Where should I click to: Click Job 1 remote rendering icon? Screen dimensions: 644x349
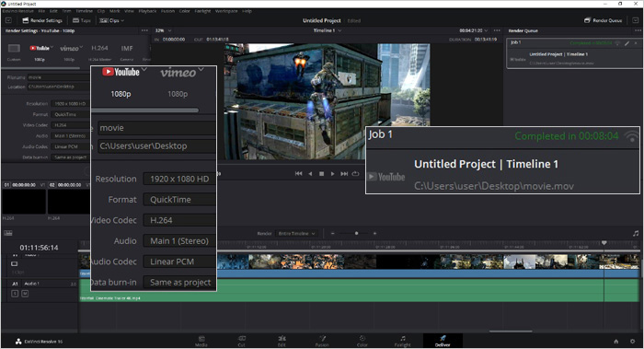click(617, 43)
